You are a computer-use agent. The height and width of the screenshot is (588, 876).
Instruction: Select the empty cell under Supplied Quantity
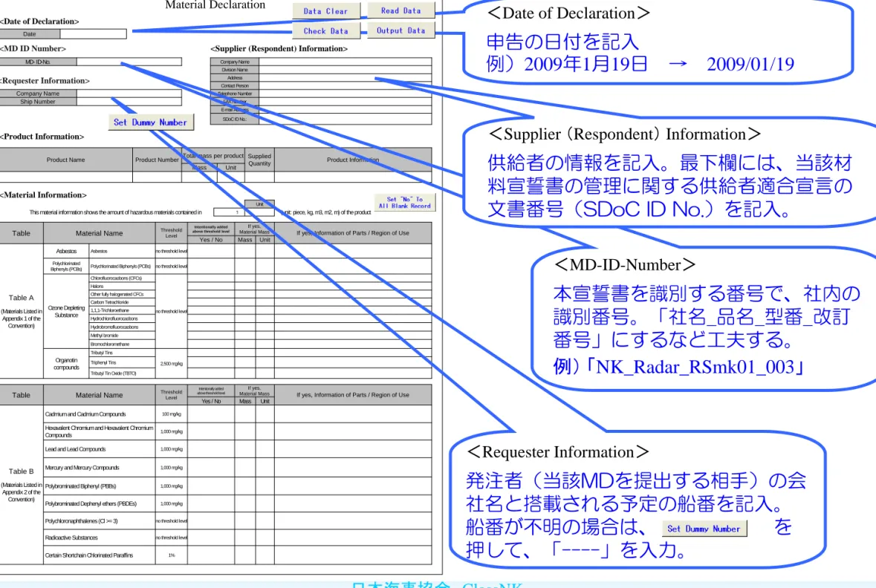tap(259, 177)
